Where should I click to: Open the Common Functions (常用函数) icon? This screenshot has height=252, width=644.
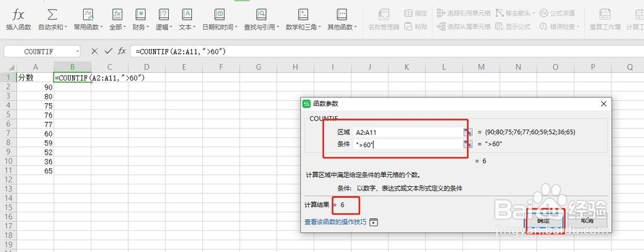(88, 15)
